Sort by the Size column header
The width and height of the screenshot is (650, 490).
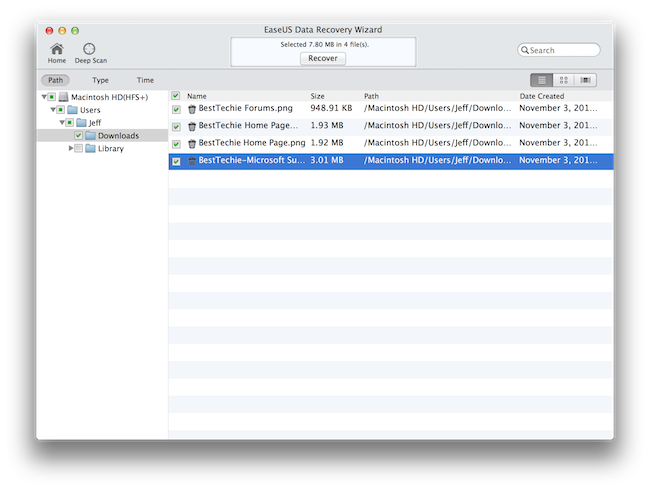(318, 96)
